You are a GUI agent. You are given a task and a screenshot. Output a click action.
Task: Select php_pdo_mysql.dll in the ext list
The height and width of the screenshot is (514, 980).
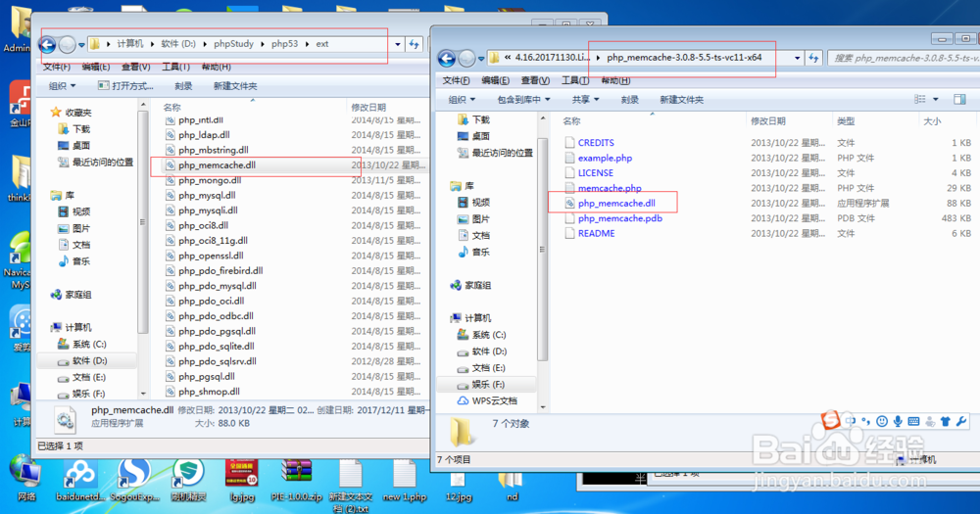point(217,286)
